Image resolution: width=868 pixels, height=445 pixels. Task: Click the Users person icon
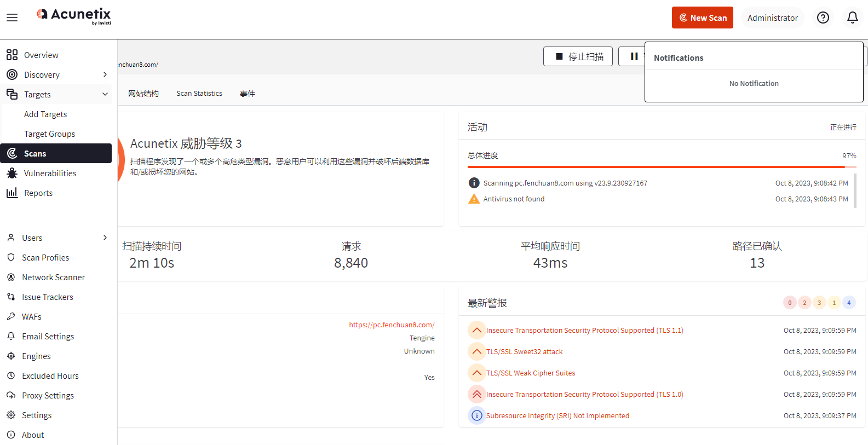pyautogui.click(x=11, y=238)
